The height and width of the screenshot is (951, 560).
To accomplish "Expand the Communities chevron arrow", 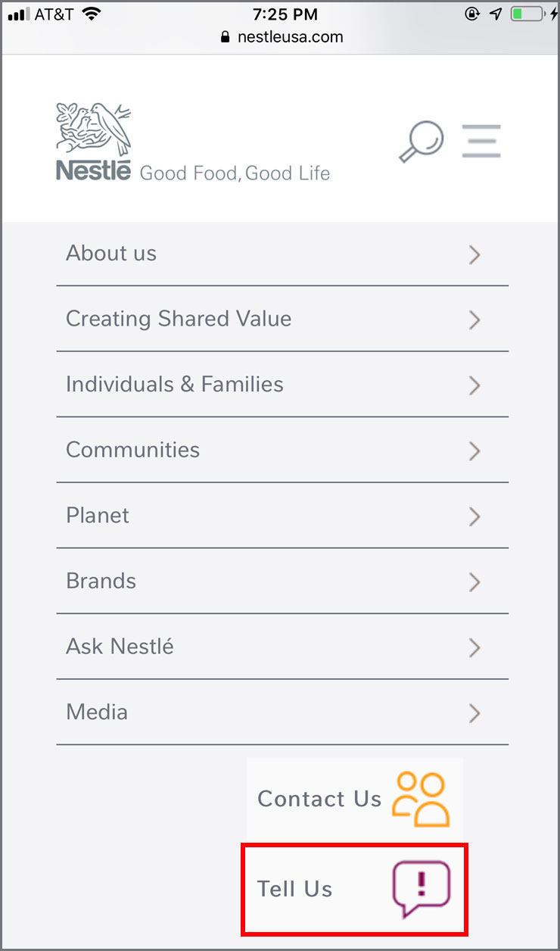I will 474,451.
